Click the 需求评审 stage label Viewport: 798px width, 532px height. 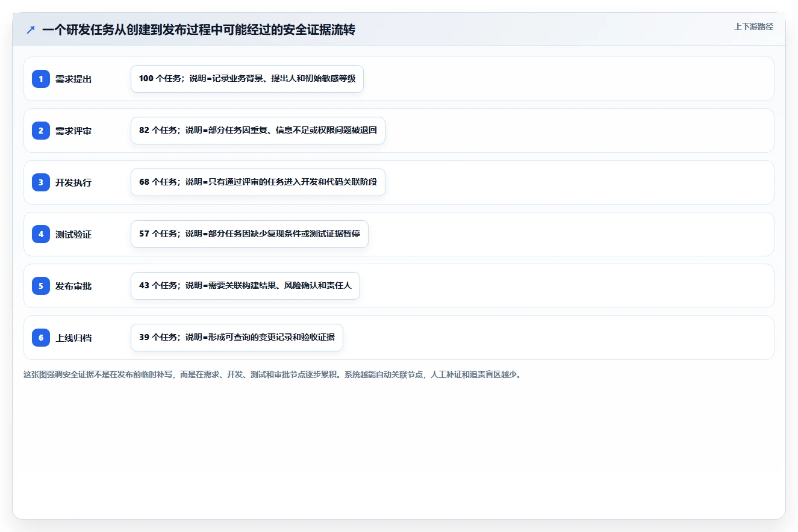[x=73, y=131]
